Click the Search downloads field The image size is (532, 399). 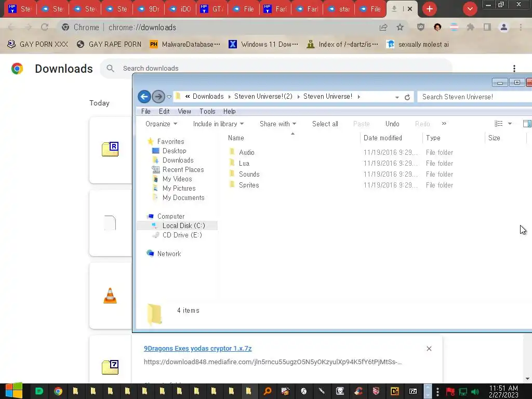(x=276, y=68)
